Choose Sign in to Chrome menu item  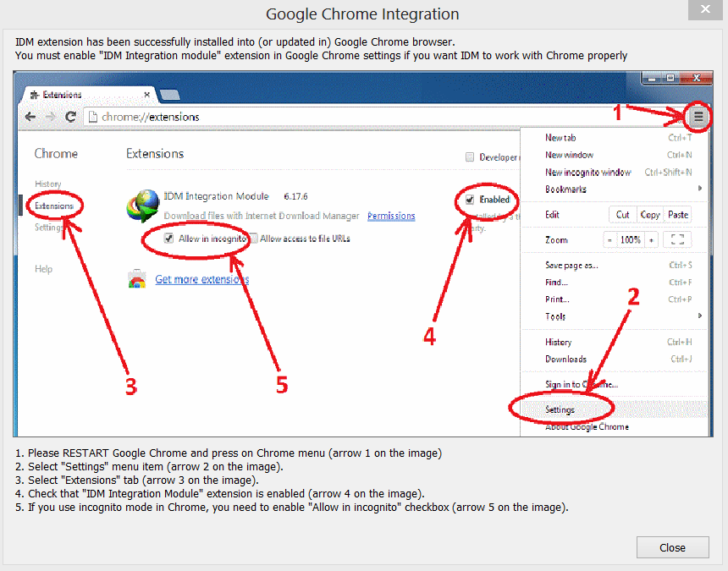(x=613, y=385)
